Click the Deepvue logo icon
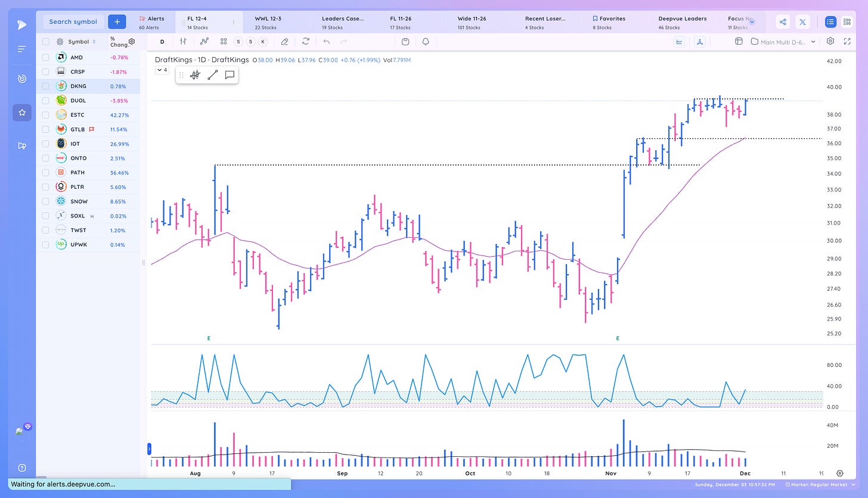The image size is (868, 498). 21,24
